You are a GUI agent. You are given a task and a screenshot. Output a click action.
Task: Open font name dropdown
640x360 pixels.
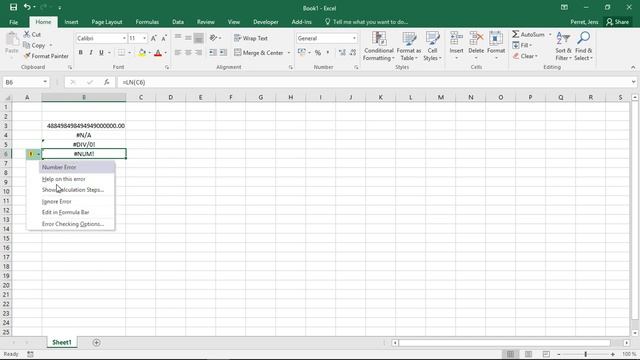point(124,38)
